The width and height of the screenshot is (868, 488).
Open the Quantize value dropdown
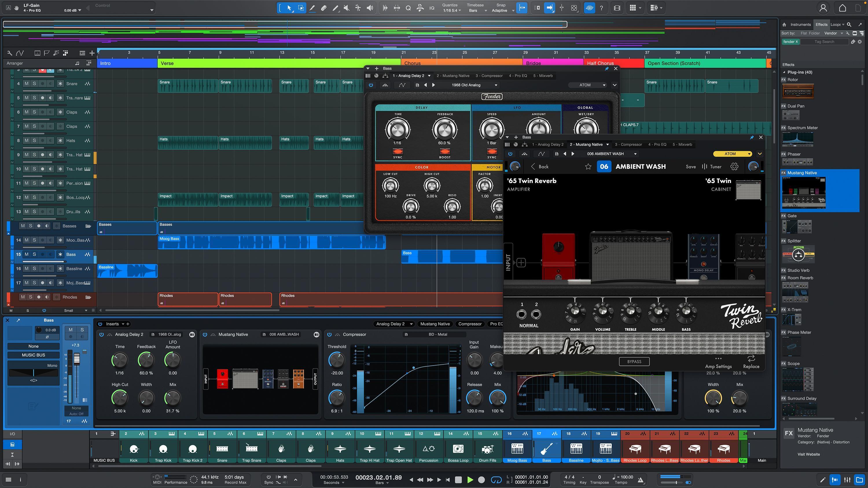452,10
